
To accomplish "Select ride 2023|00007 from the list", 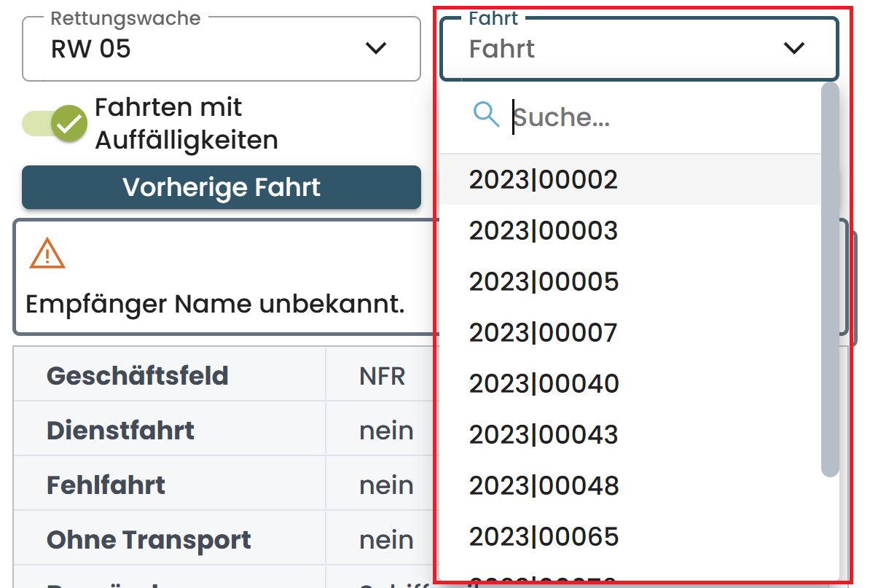I will pyautogui.click(x=545, y=332).
